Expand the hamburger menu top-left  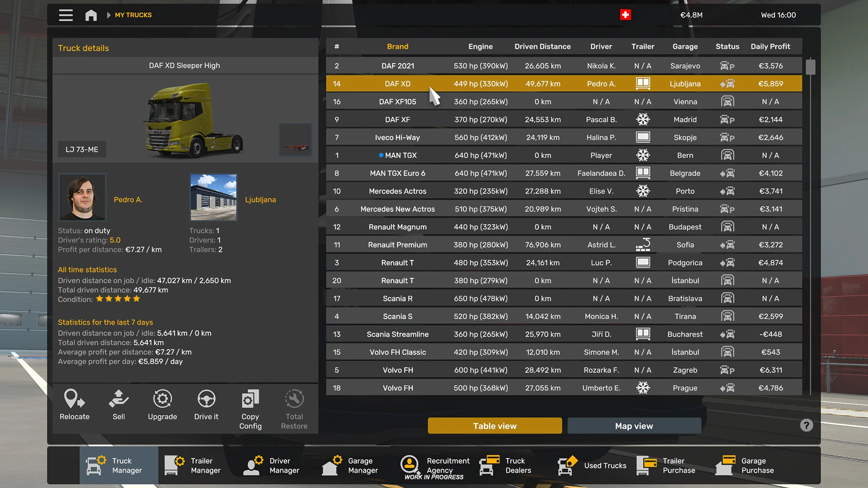click(x=66, y=15)
